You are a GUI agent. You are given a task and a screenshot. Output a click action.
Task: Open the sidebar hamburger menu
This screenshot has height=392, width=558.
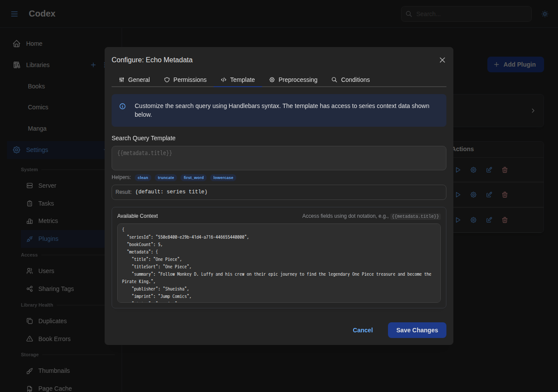[x=14, y=14]
